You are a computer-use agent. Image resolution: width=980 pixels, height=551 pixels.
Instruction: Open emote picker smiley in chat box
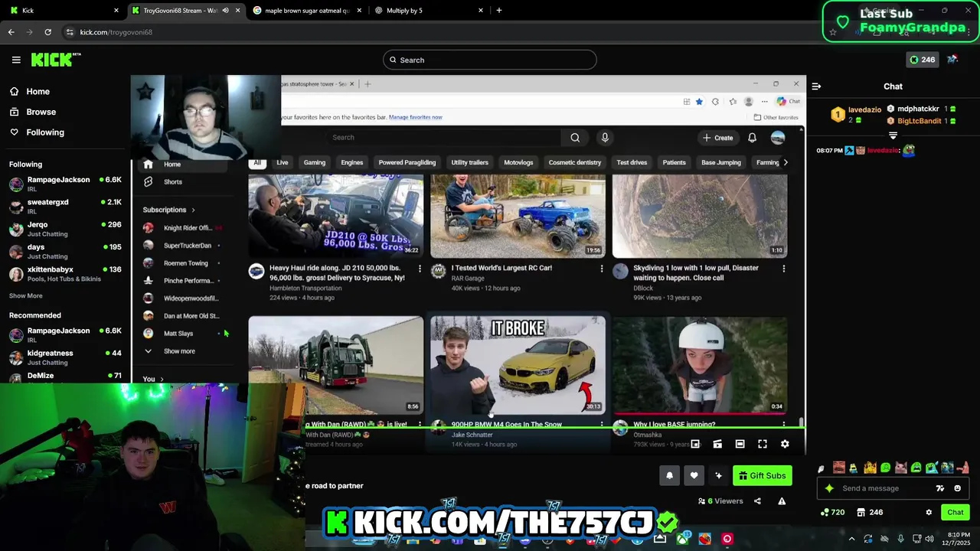957,488
